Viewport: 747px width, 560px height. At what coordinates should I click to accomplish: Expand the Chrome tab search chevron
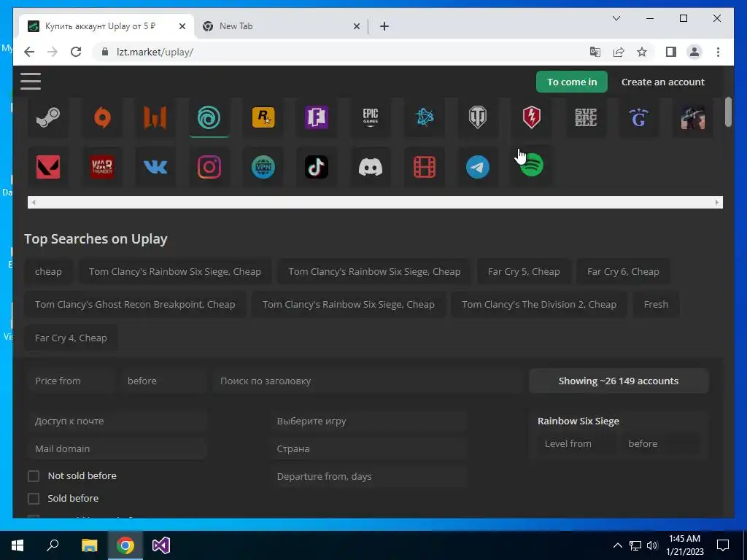click(x=616, y=18)
